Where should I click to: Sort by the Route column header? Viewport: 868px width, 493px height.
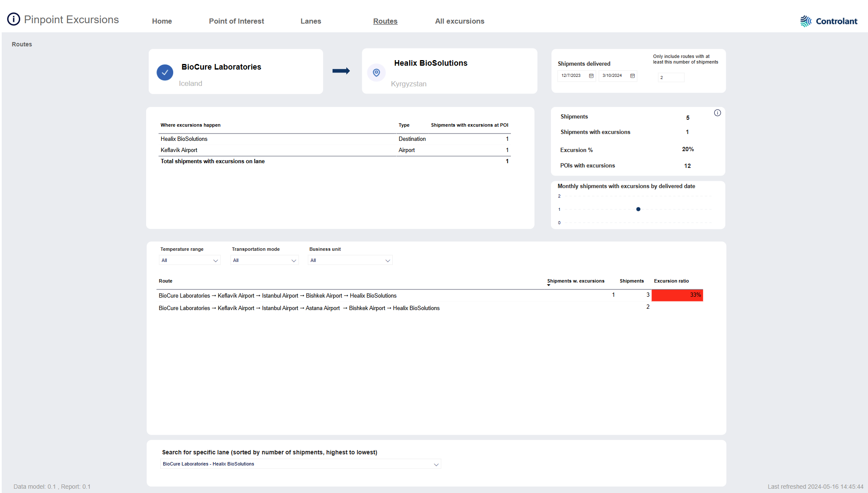coord(165,281)
